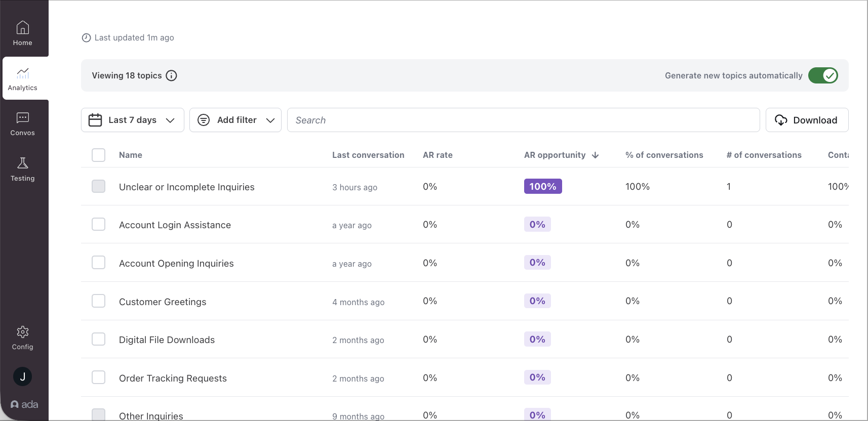The height and width of the screenshot is (421, 868).
Task: Click the Ada logo in sidebar
Action: click(x=24, y=404)
